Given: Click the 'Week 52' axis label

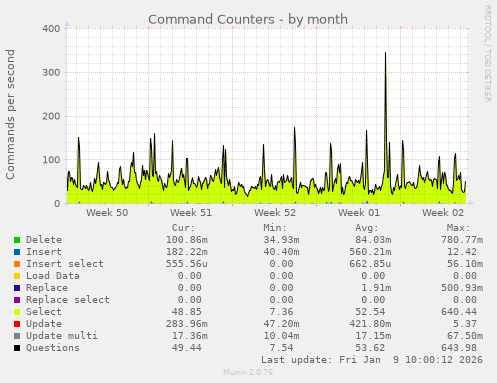Looking at the screenshot, I should coord(275,213).
